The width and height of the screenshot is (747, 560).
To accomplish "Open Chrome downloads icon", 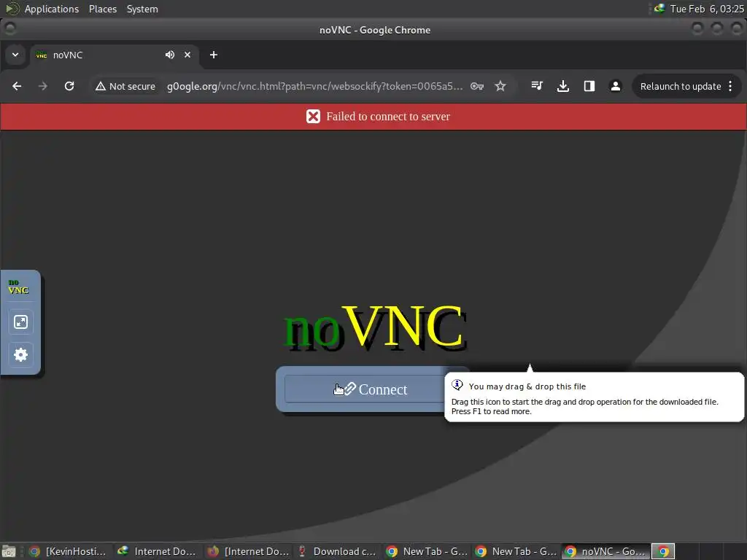I will pyautogui.click(x=563, y=86).
